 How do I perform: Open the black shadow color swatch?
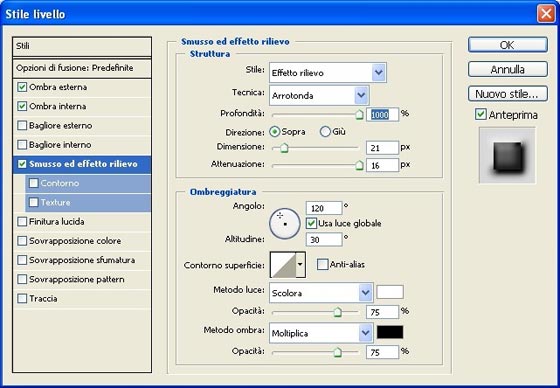click(390, 332)
